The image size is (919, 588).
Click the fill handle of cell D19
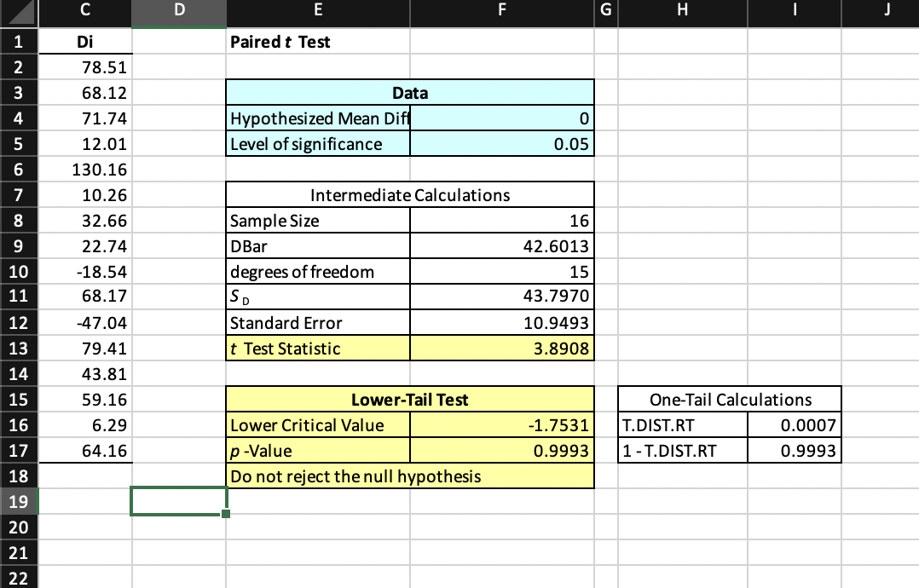[226, 514]
